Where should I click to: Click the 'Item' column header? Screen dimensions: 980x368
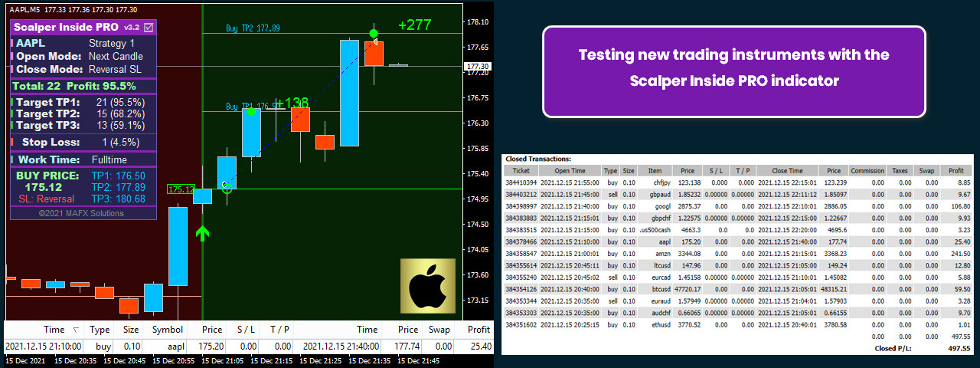pos(655,171)
